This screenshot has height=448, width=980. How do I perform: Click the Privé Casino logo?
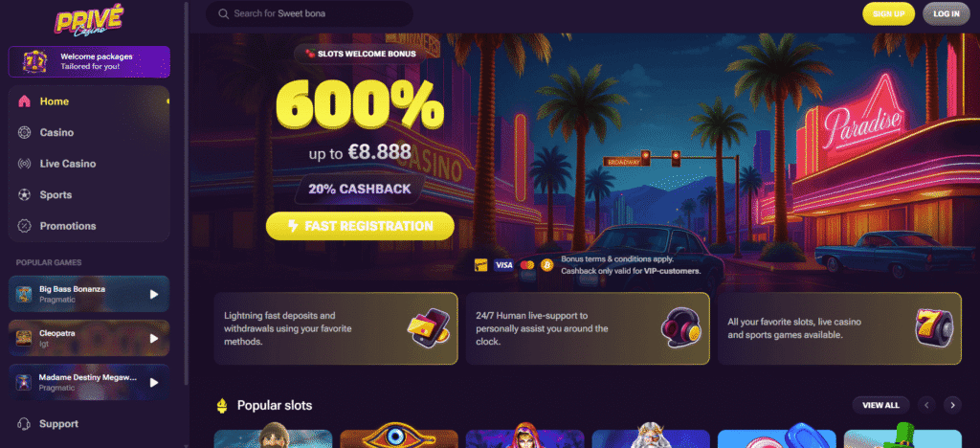89,20
